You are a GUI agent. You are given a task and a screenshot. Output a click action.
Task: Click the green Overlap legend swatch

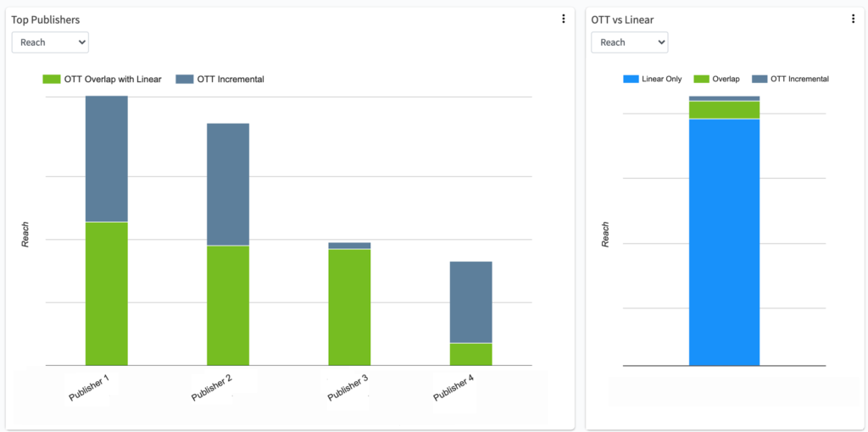pos(700,79)
